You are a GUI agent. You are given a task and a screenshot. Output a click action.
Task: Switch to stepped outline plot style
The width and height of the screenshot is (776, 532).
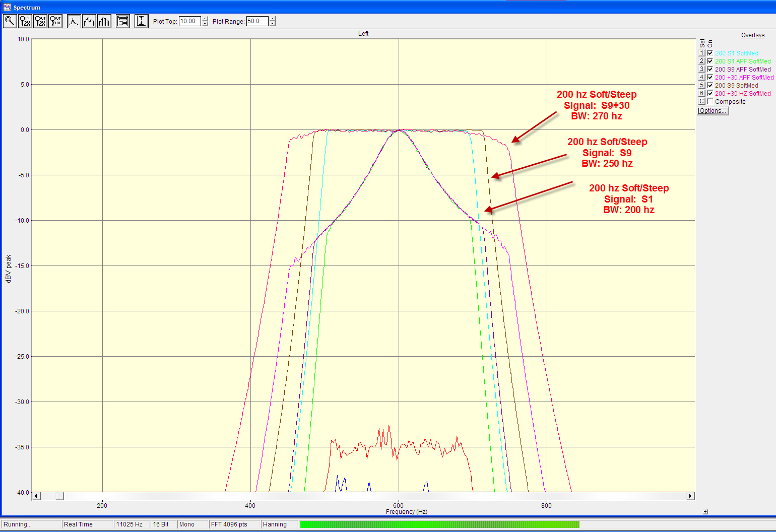[89, 21]
